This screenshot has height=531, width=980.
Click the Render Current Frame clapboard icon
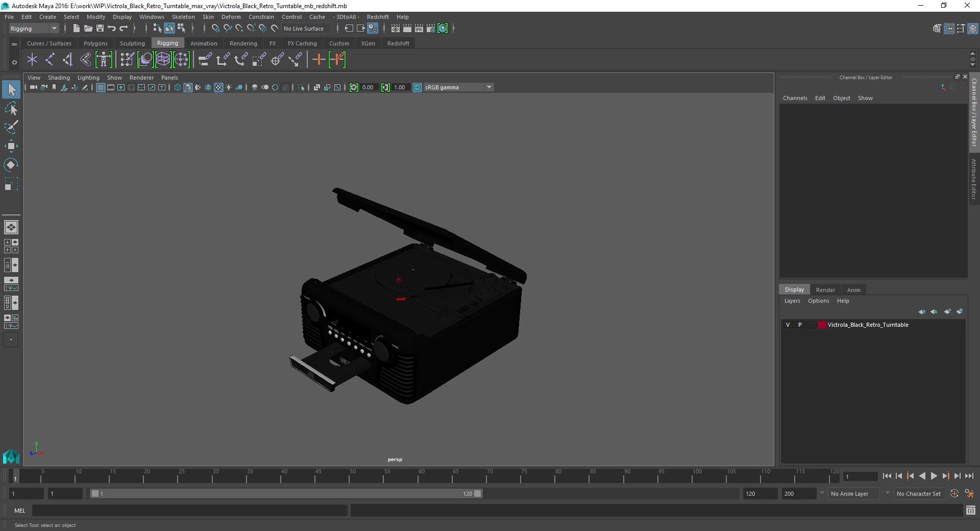[x=407, y=29]
